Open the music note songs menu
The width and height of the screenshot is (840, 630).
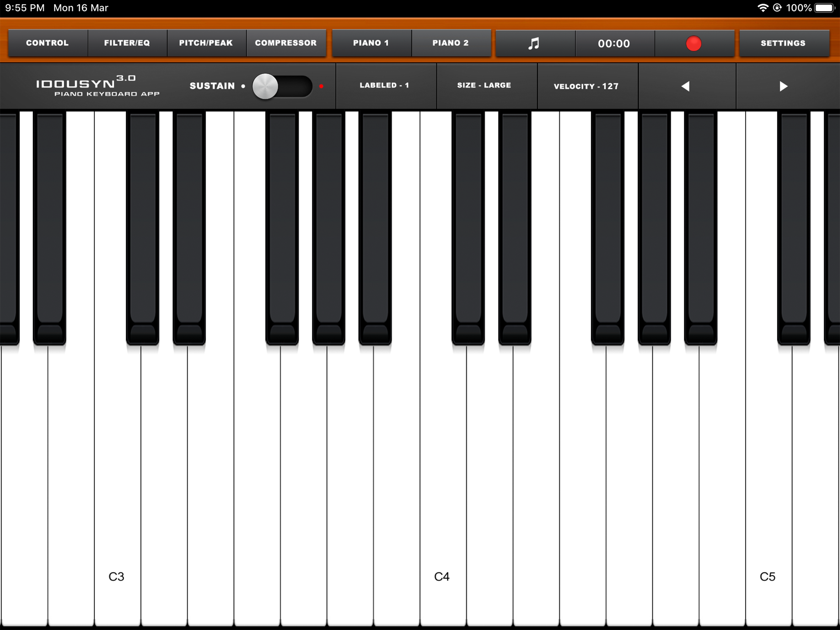(x=535, y=43)
